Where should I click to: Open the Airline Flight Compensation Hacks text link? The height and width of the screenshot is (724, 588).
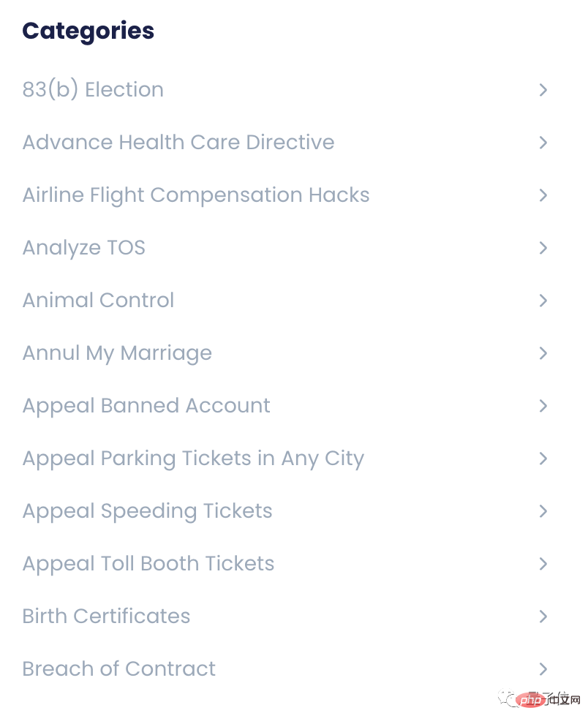click(196, 195)
